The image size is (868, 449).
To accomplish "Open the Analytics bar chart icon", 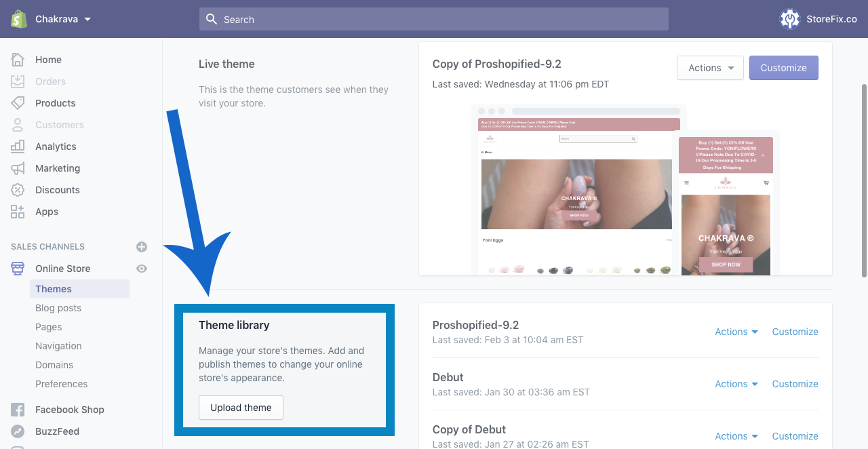I will 18,147.
